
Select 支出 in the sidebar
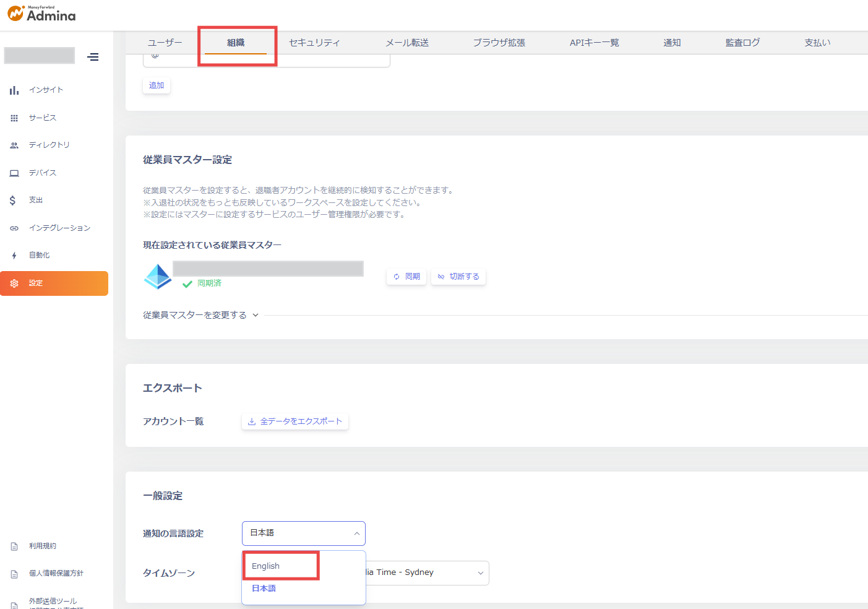[x=36, y=200]
